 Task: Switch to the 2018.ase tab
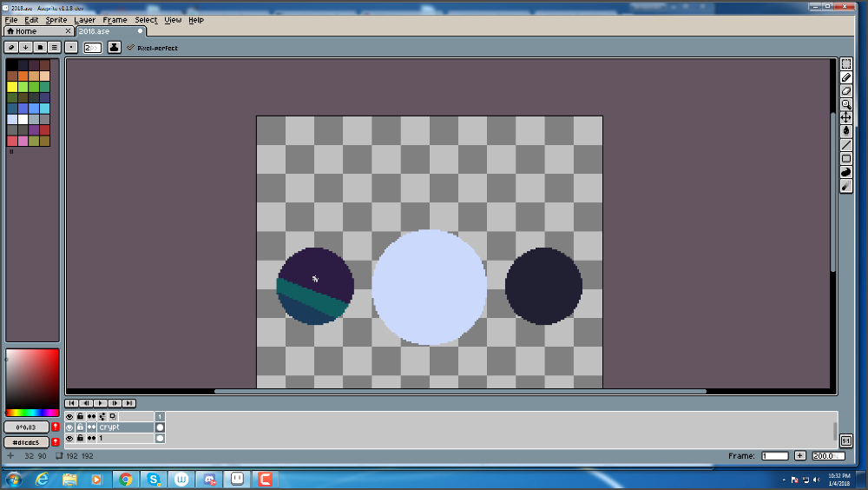[109, 31]
